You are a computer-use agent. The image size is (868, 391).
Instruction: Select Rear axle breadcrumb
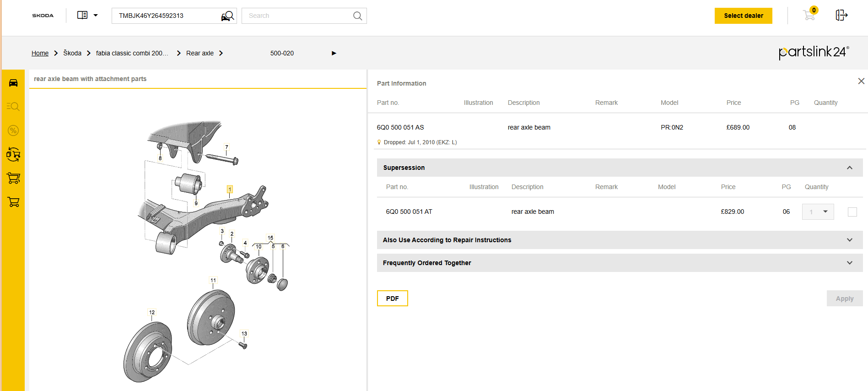click(200, 53)
